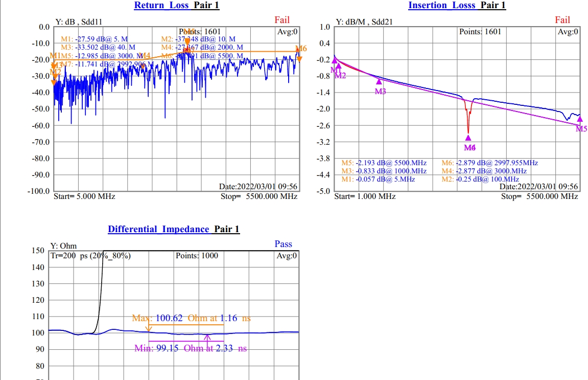
Task: Click the M3 triangle marker on Insertion Loss curve
Action: (379, 81)
